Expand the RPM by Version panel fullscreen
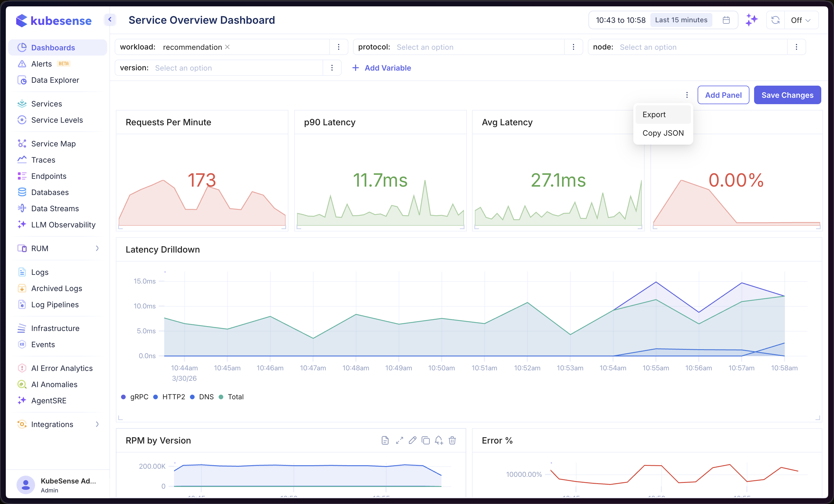The image size is (834, 504). 399,440
